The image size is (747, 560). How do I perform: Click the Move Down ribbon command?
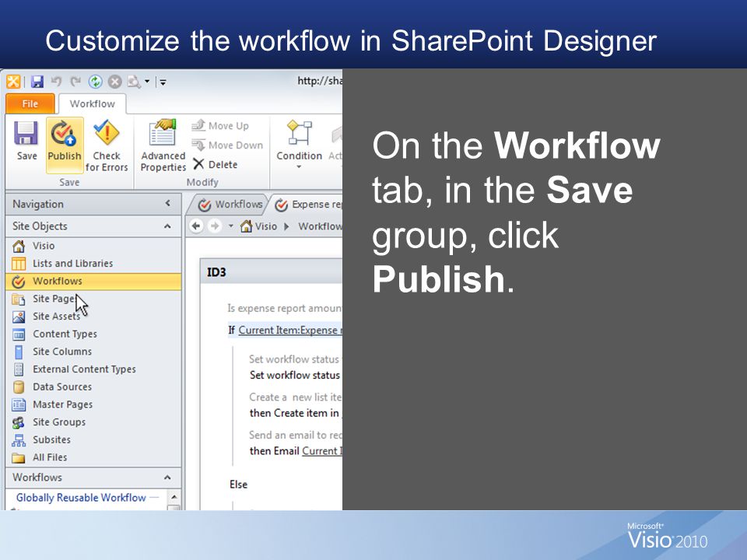click(227, 145)
